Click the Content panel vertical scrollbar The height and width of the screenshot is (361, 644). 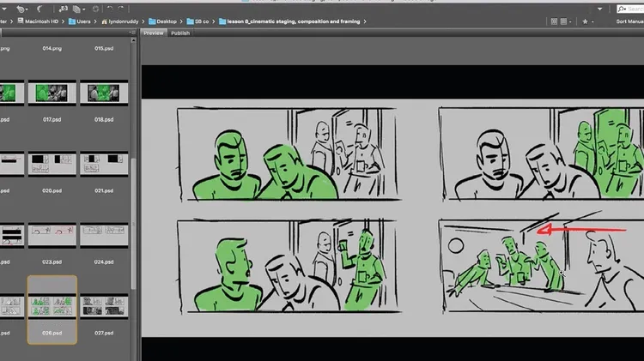pos(132,171)
